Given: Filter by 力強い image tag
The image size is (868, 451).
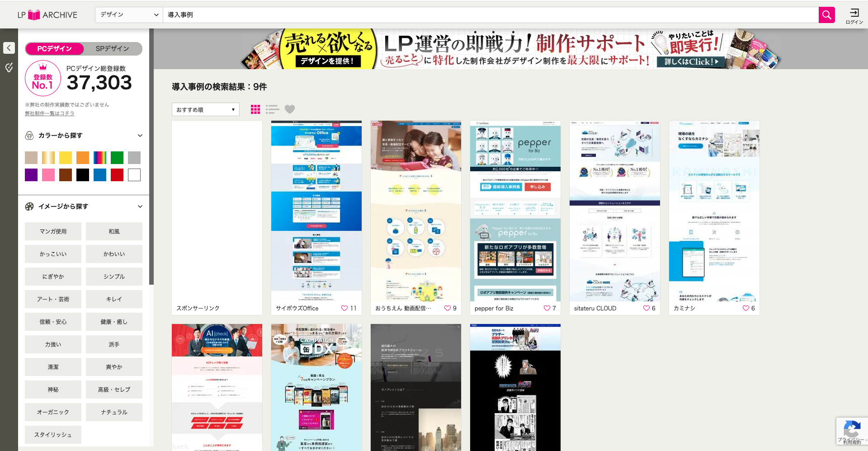Looking at the screenshot, I should point(53,344).
